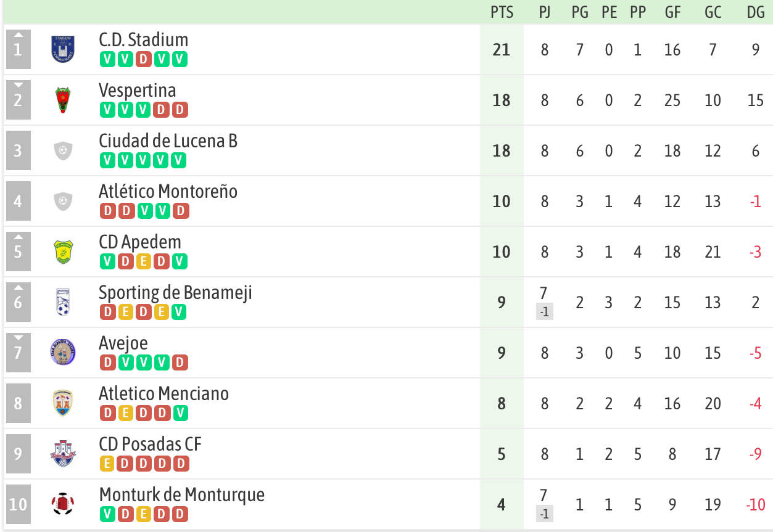
Task: Select the Sporting de Benameji crest
Action: pyautogui.click(x=63, y=302)
